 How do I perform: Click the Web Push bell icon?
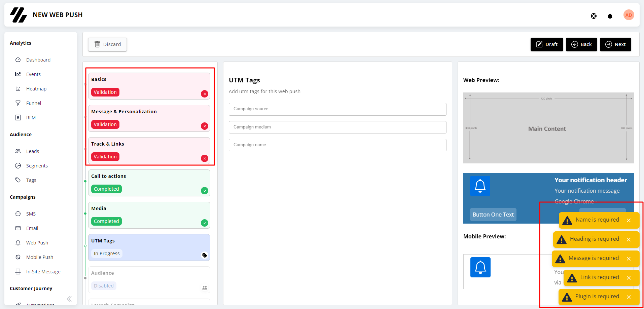click(x=18, y=243)
